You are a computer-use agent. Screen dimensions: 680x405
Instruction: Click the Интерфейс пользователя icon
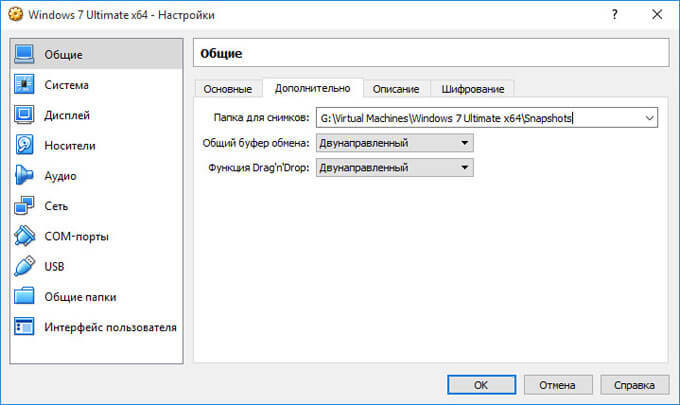[26, 327]
